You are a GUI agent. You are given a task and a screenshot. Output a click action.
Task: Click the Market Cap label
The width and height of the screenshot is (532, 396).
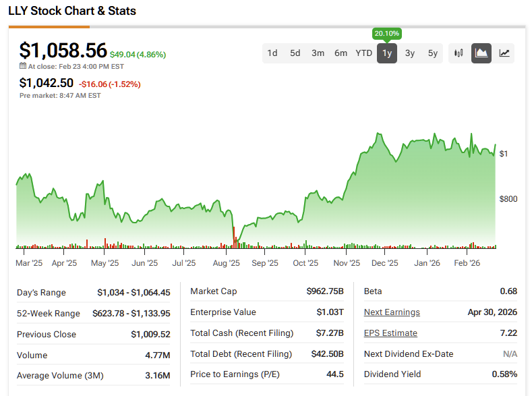[214, 291]
